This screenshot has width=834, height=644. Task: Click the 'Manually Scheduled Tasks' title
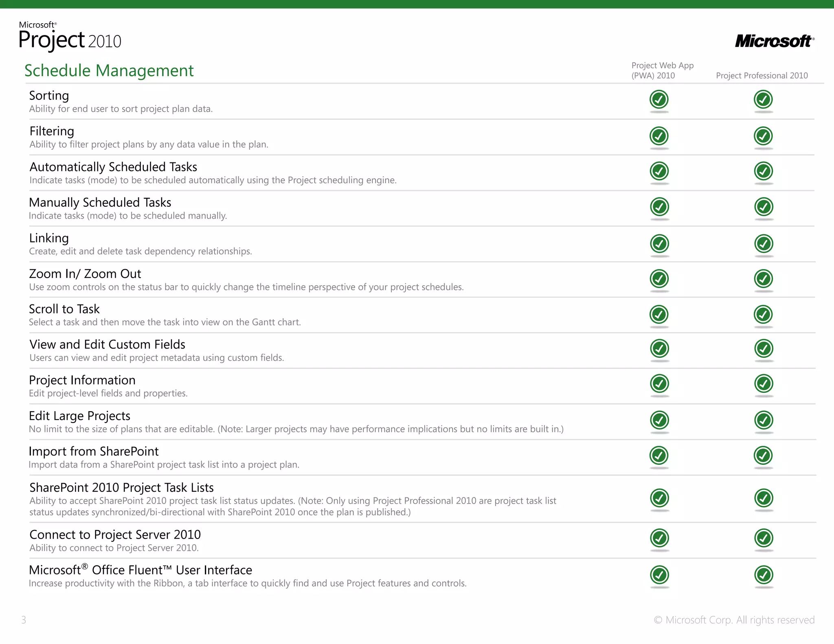click(x=100, y=202)
